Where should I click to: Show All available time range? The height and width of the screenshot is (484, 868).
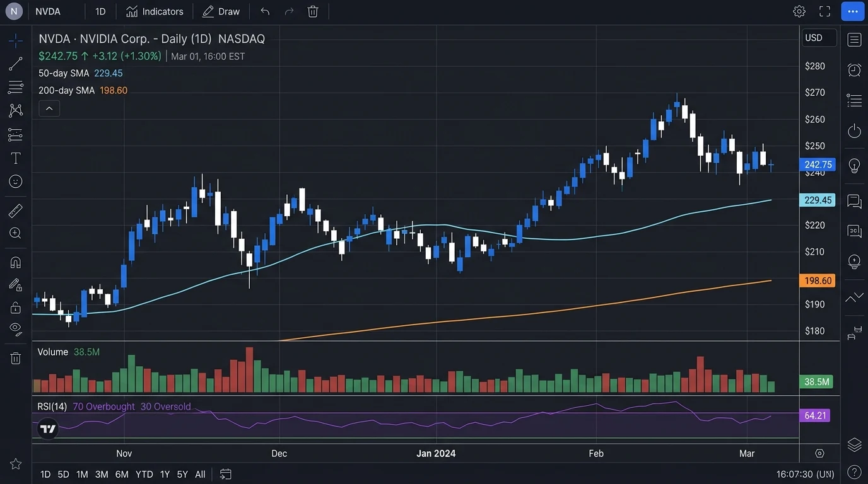pos(200,474)
